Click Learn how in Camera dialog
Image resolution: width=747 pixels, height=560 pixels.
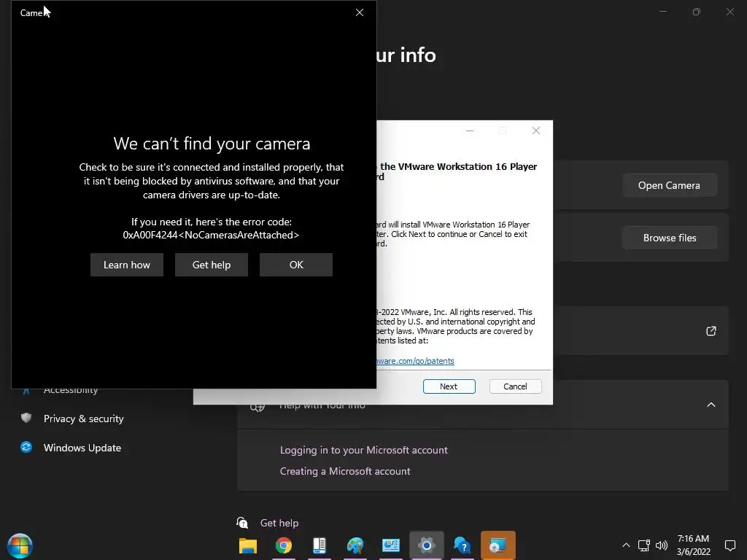coord(127,265)
